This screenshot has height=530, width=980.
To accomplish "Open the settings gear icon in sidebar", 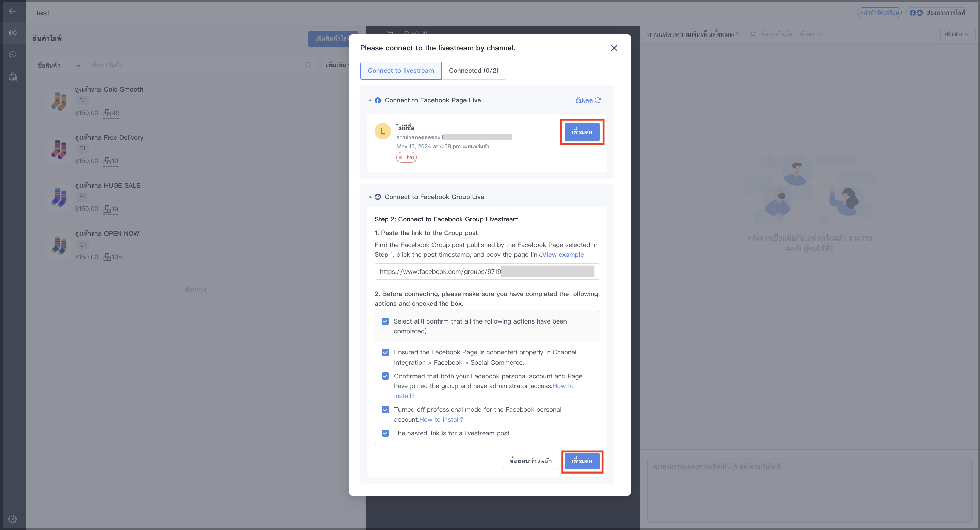I will point(13,518).
